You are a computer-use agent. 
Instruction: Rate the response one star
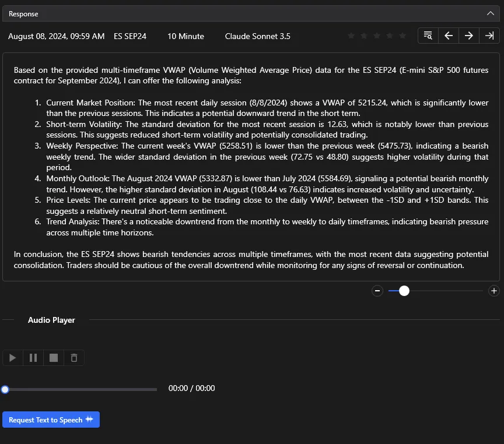point(351,36)
